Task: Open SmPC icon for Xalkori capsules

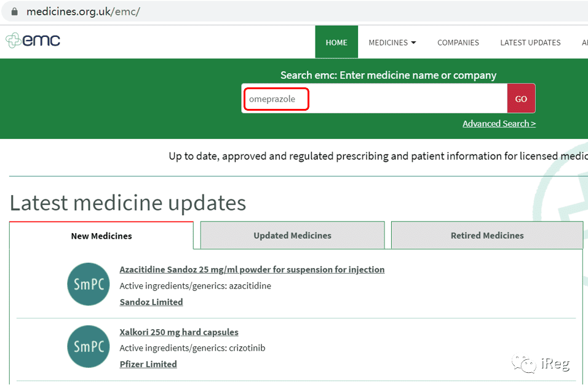Action: (89, 346)
